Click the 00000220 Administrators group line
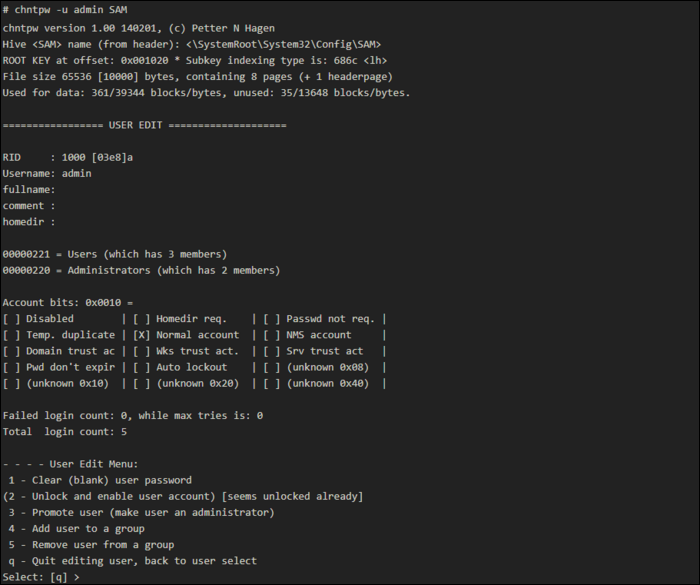The width and height of the screenshot is (700, 585). click(x=141, y=270)
